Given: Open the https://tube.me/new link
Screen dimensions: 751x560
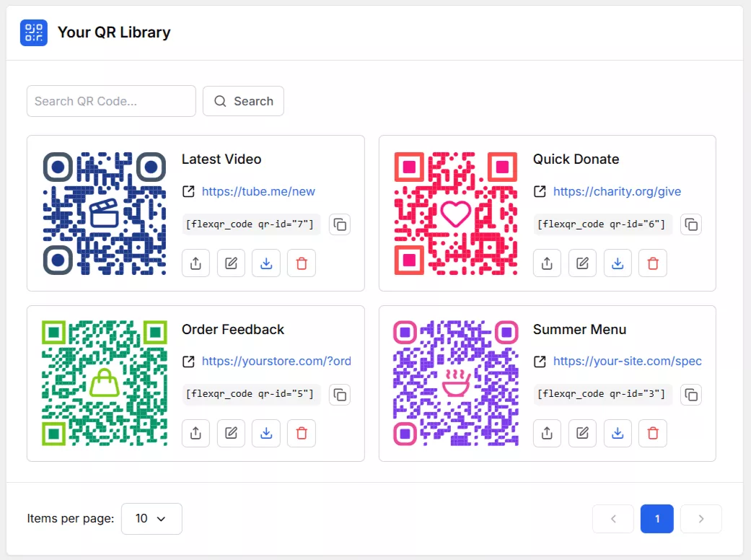Looking at the screenshot, I should point(258,192).
